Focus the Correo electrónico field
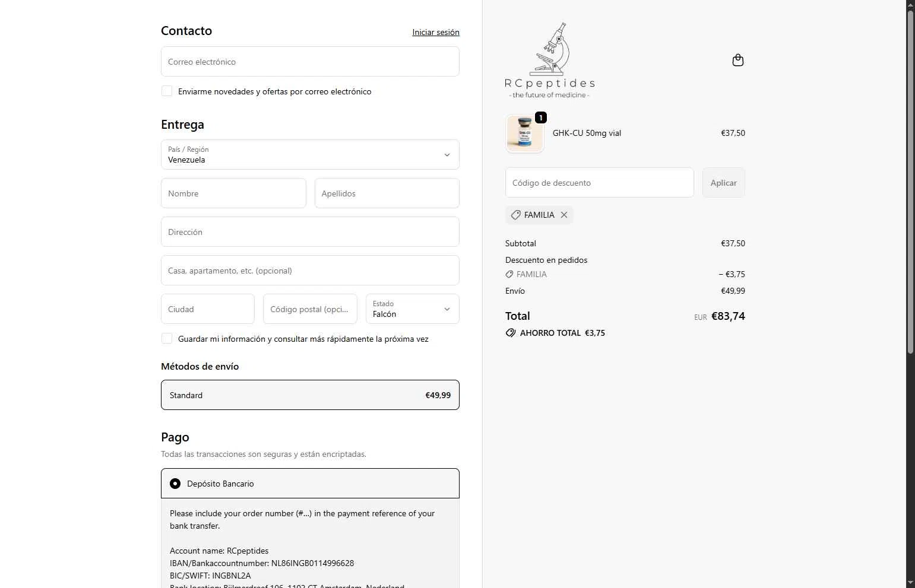The height and width of the screenshot is (588, 915). point(310,61)
